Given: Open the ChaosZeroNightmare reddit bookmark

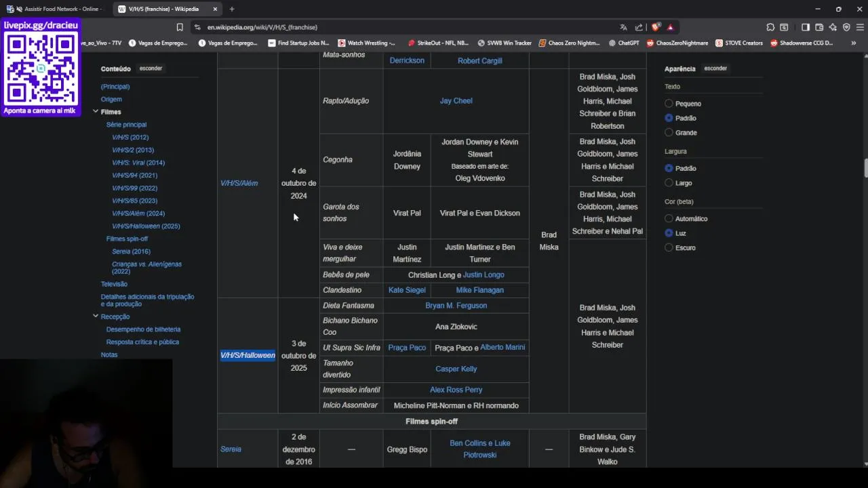Looking at the screenshot, I should (x=677, y=43).
